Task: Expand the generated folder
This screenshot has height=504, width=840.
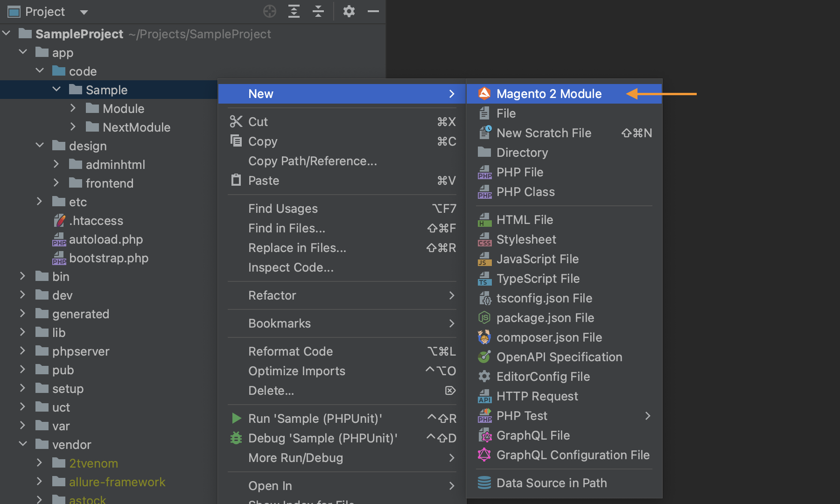Action: (23, 314)
